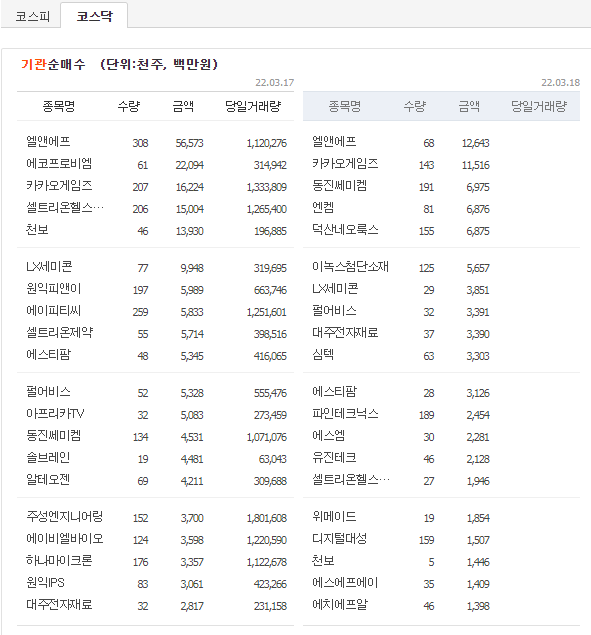This screenshot has height=635, width=591.
Task: Click 엘앤에프 금액 value 12,643
Action: click(476, 143)
